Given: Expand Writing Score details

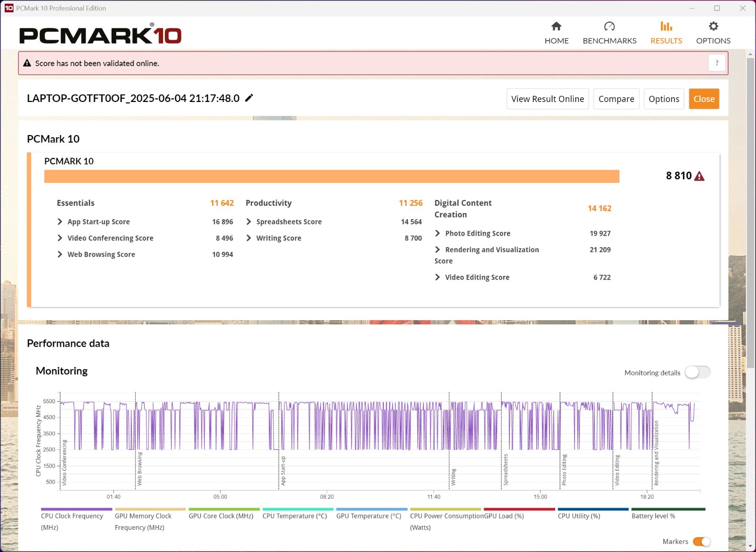Looking at the screenshot, I should pos(249,238).
